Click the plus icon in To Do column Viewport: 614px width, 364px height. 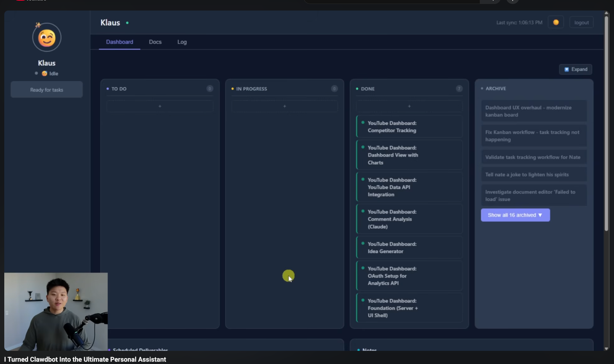pyautogui.click(x=160, y=106)
